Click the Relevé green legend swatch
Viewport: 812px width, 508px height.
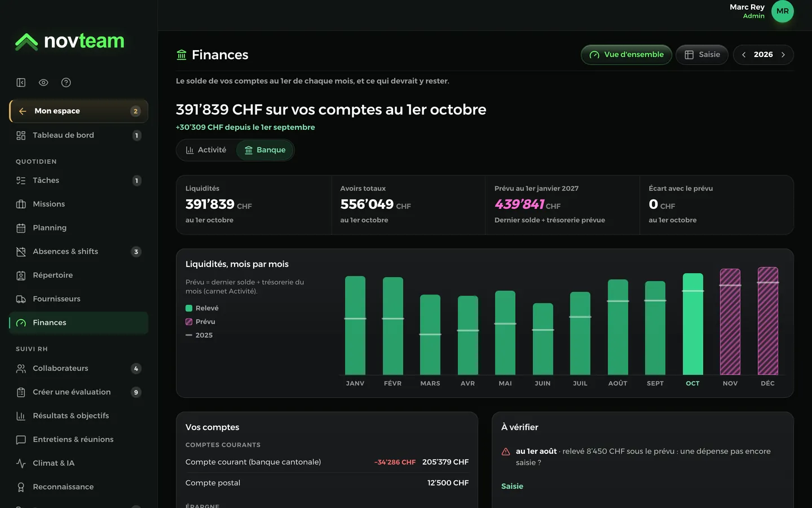point(189,308)
